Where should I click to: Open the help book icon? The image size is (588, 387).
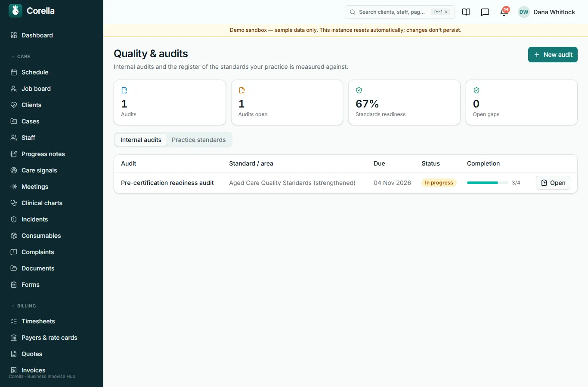pyautogui.click(x=466, y=12)
